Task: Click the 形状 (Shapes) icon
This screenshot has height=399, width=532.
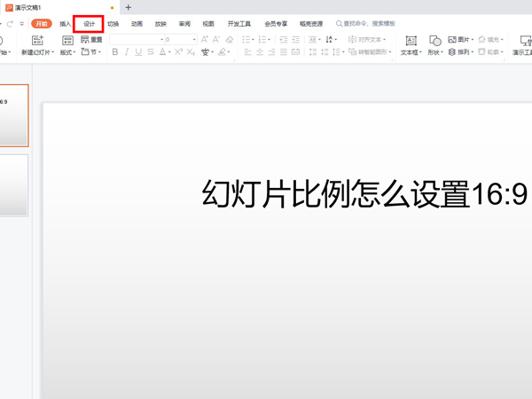Action: pyautogui.click(x=434, y=41)
